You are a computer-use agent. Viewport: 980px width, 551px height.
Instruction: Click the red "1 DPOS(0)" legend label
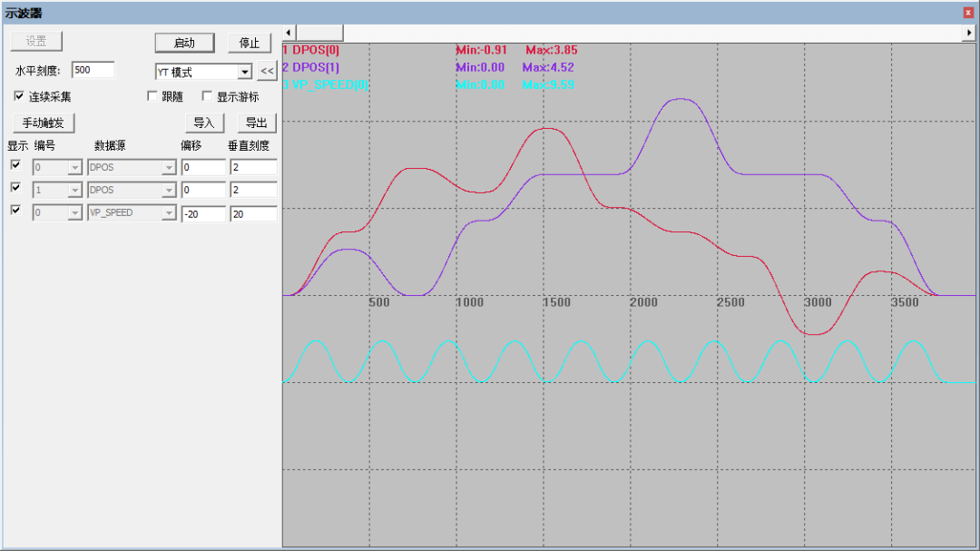pos(310,50)
